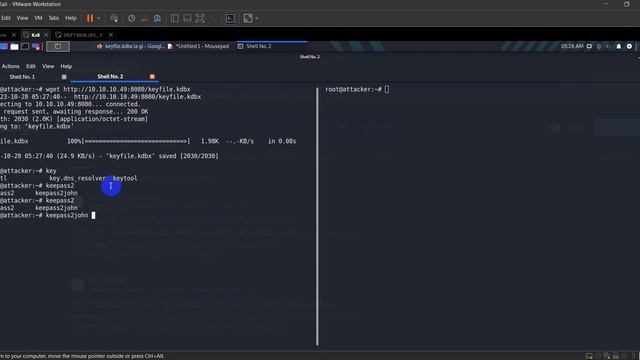Open terminal Help menu
The width and height of the screenshot is (640, 360).
click(x=66, y=66)
